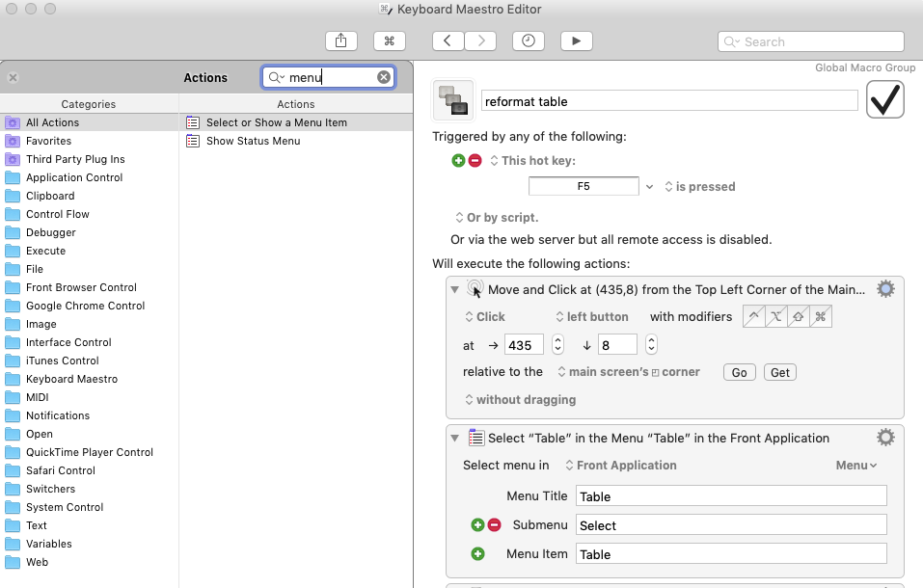Toggle the Control modifier for the click
The width and height of the screenshot is (923, 588).
click(754, 317)
